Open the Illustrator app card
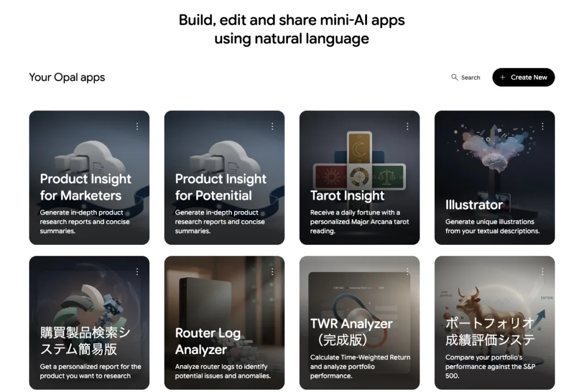The height and width of the screenshot is (392, 579). click(494, 178)
